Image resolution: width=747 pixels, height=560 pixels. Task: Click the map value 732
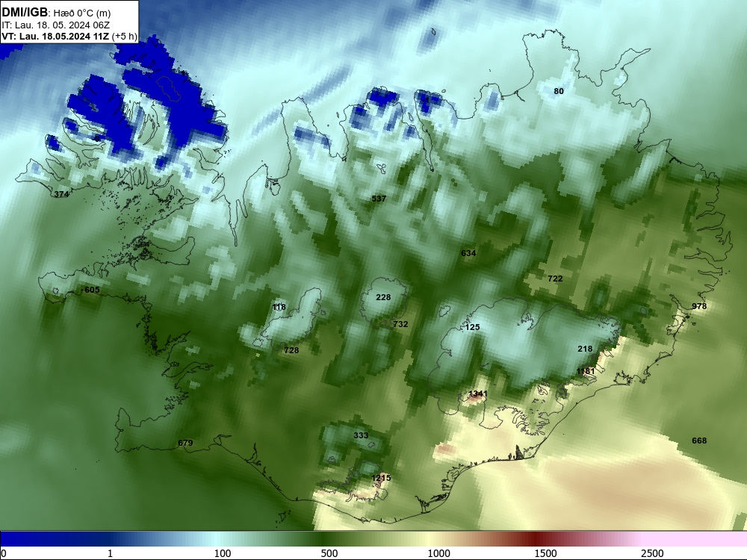tap(400, 324)
